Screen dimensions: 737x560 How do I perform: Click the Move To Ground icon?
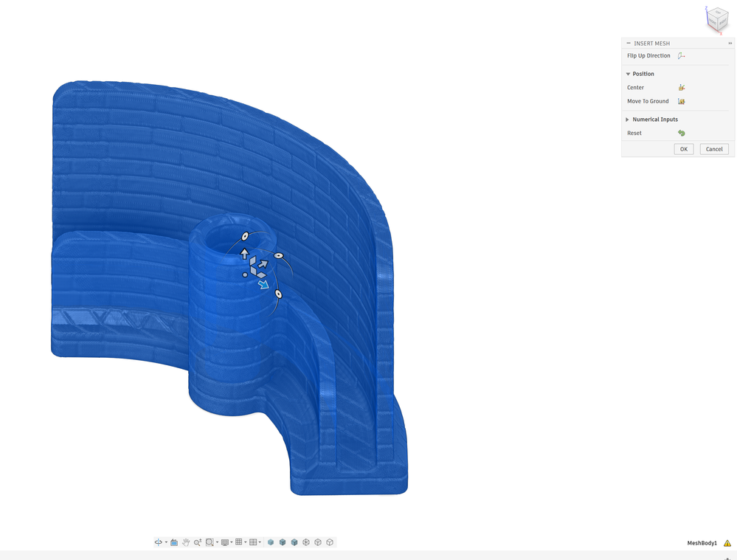[681, 101]
